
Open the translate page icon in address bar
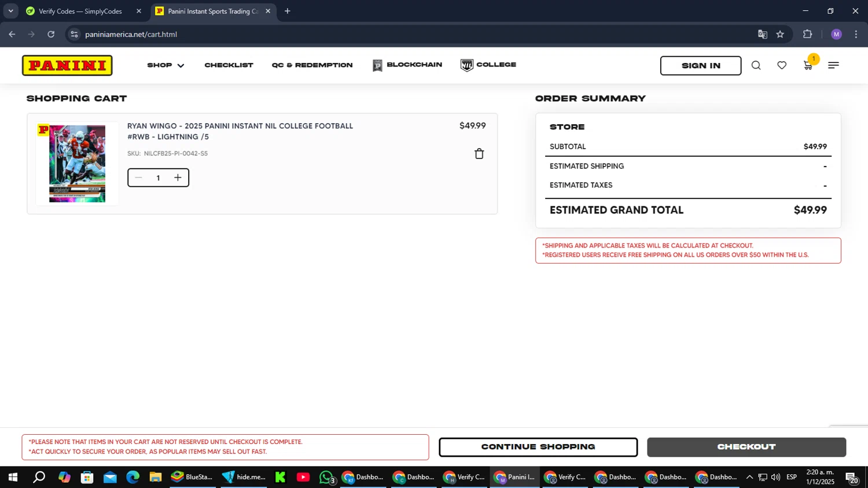(763, 34)
